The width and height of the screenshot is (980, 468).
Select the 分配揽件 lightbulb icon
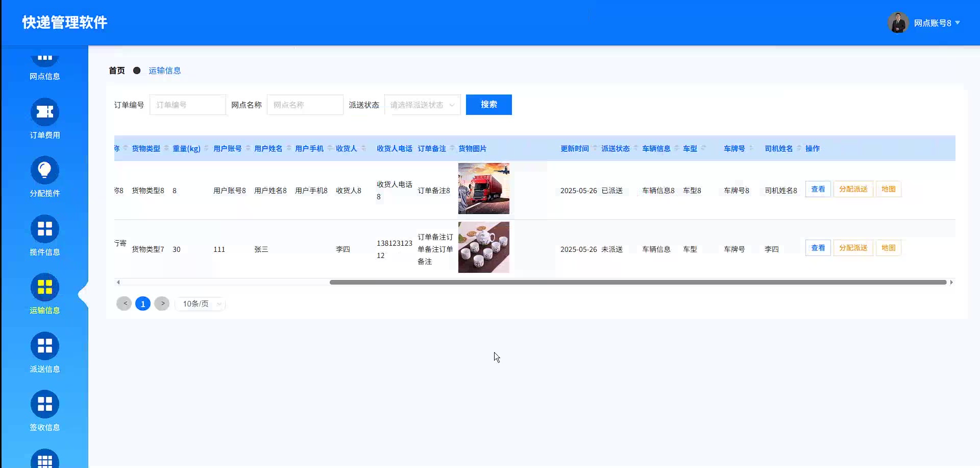[x=45, y=171]
